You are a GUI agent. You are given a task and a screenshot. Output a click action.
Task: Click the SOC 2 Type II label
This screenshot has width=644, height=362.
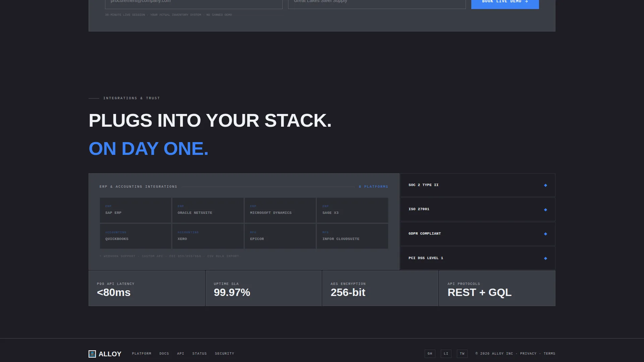pos(423,185)
